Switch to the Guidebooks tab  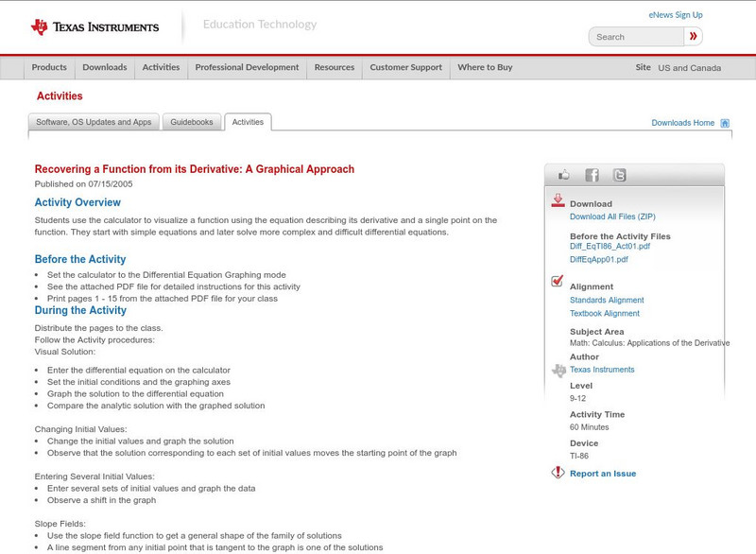192,122
